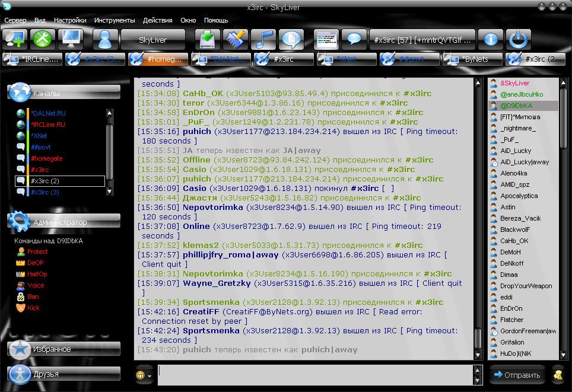This screenshot has width=572, height=392.
Task: Click the chat log scroll down arrow
Action: (478, 355)
